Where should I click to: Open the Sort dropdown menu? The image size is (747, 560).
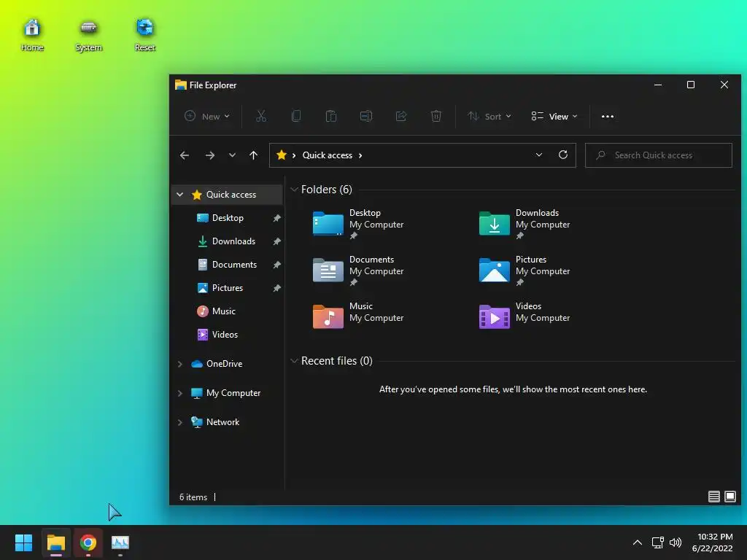coord(489,116)
